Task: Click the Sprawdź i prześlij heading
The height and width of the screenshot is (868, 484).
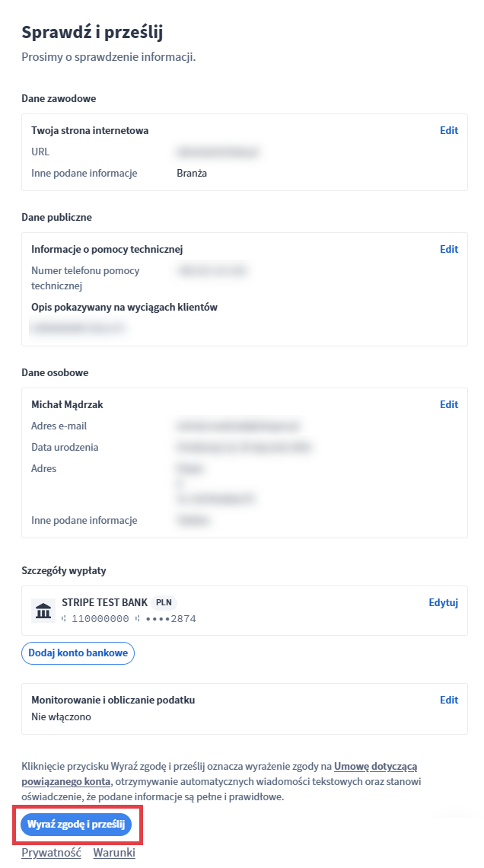Action: (x=92, y=32)
